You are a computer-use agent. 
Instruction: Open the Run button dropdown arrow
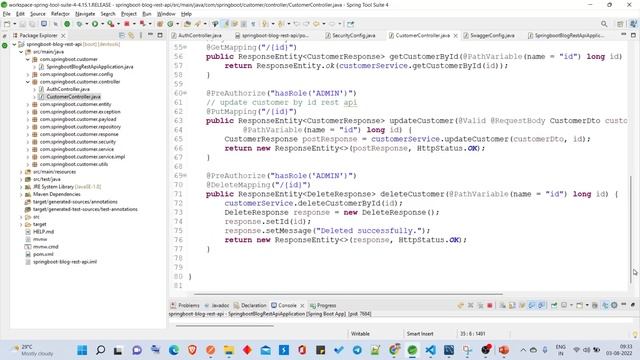tap(102, 24)
